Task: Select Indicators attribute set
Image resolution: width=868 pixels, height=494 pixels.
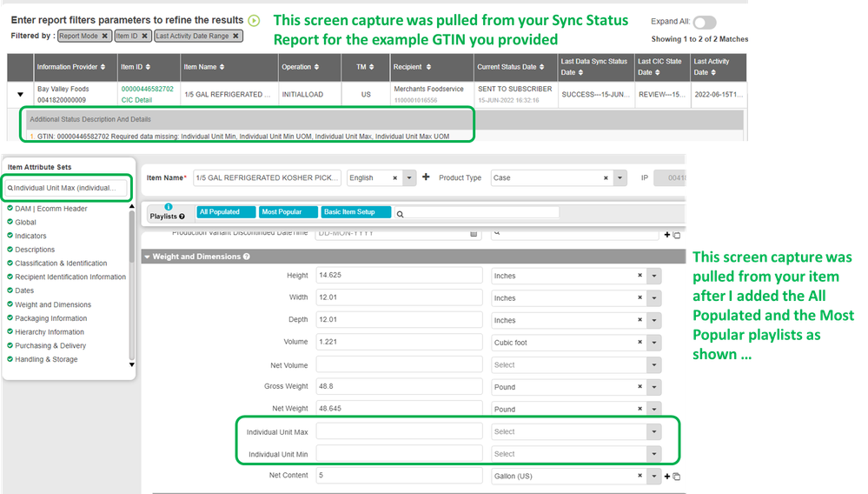Action: click(x=30, y=236)
